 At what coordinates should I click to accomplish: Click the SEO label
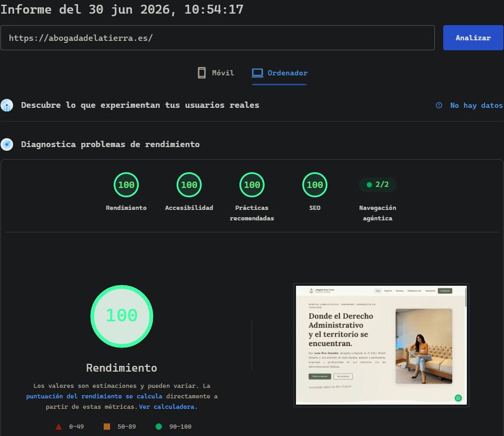(315, 208)
